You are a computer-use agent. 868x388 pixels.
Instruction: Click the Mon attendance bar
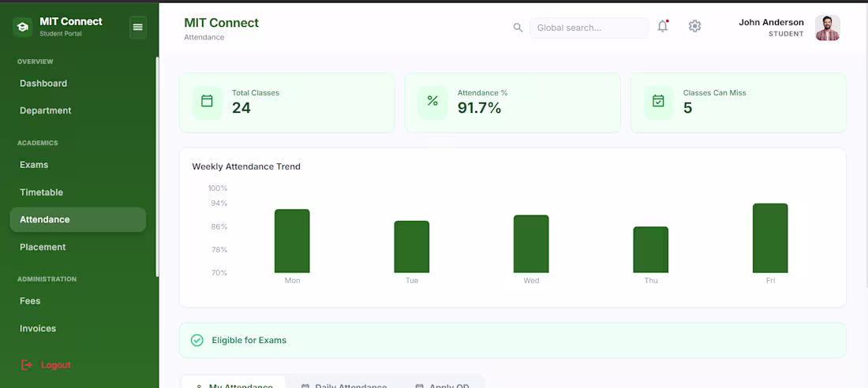pyautogui.click(x=292, y=241)
